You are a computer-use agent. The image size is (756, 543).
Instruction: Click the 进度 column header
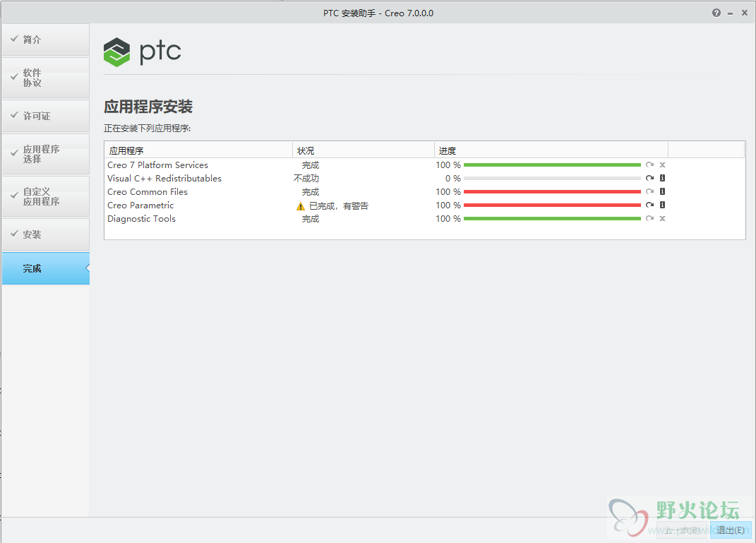pos(551,150)
